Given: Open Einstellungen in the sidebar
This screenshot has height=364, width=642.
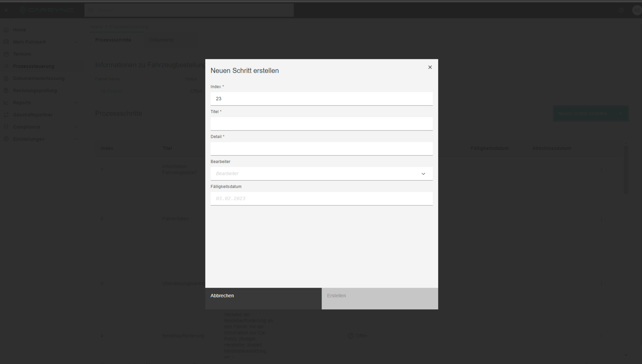Looking at the screenshot, I should (x=29, y=139).
